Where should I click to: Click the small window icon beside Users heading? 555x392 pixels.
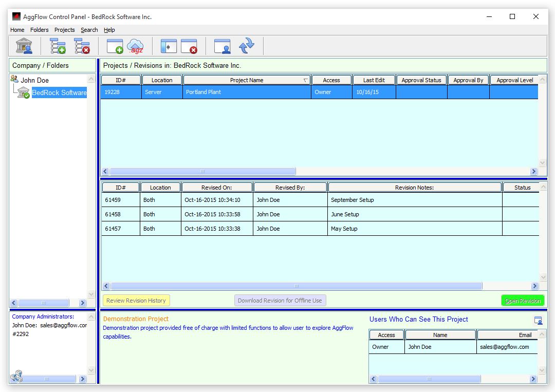[538, 320]
